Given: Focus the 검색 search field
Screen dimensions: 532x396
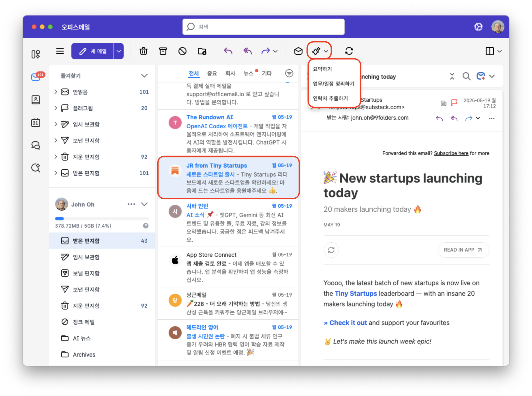Looking at the screenshot, I should tap(264, 27).
